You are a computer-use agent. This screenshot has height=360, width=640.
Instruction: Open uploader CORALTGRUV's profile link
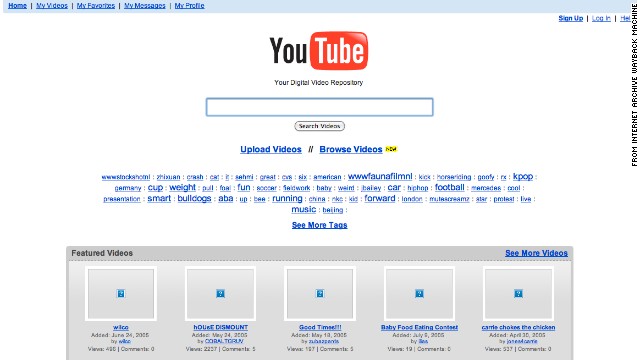(x=224, y=341)
